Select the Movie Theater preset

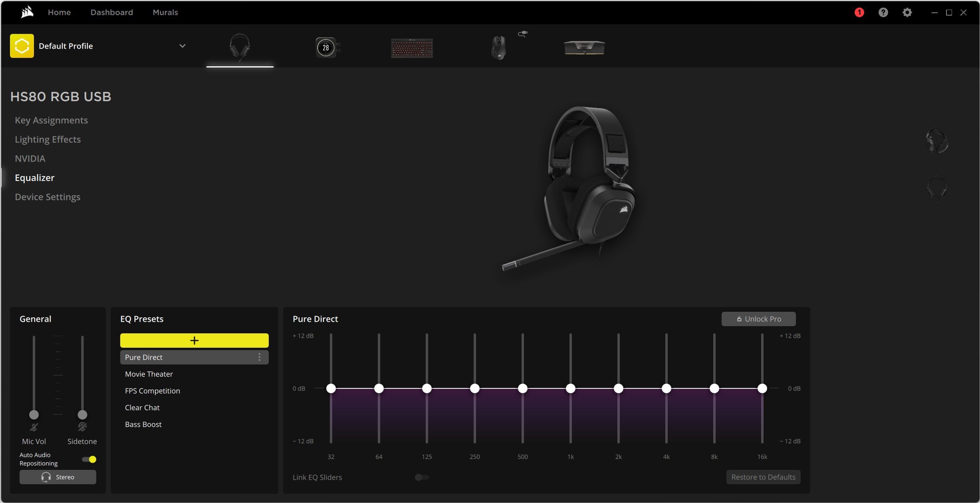(x=194, y=374)
